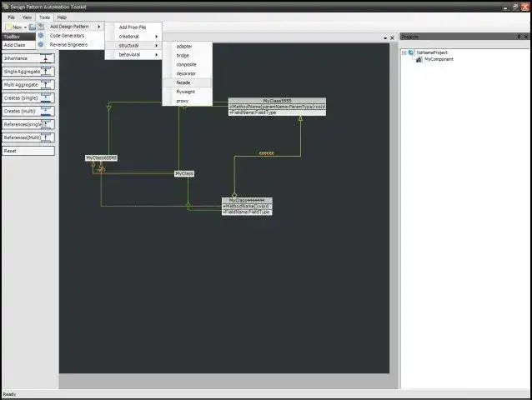Select the adapter pattern
The image size is (532, 400).
188,47
